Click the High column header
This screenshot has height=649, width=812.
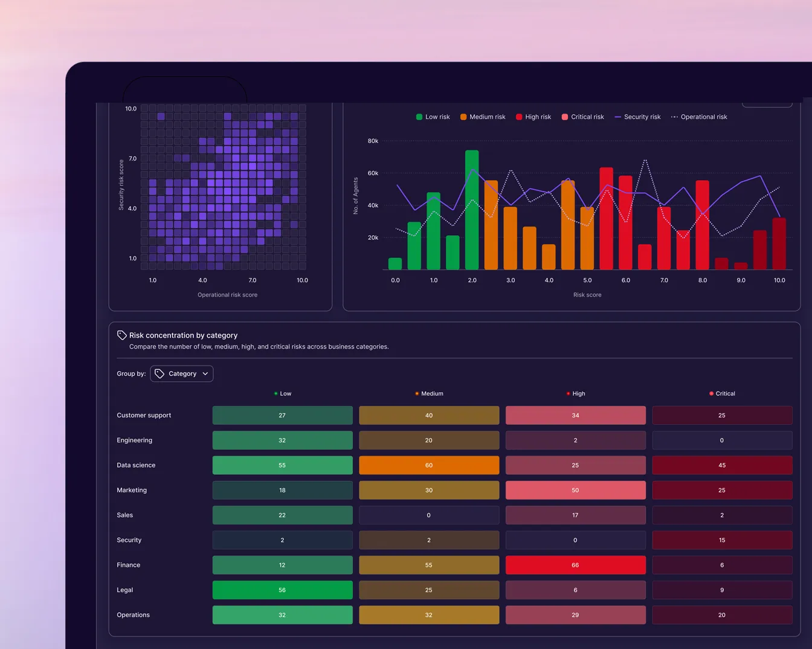576,393
